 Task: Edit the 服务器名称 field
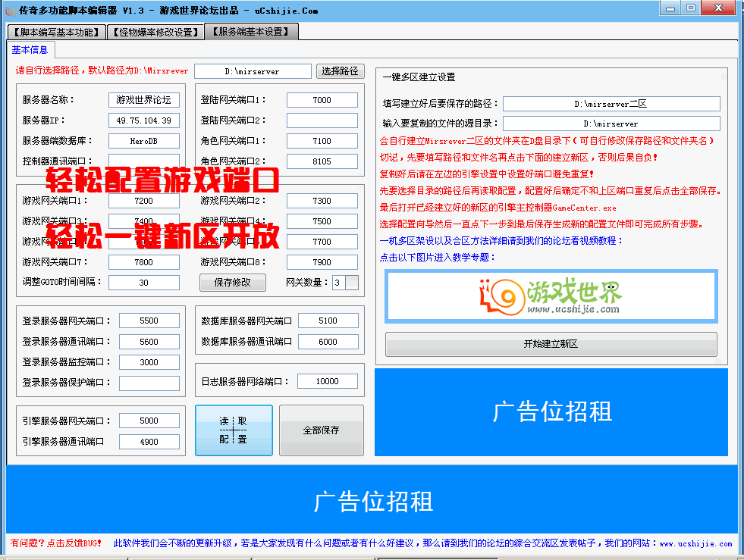(144, 99)
